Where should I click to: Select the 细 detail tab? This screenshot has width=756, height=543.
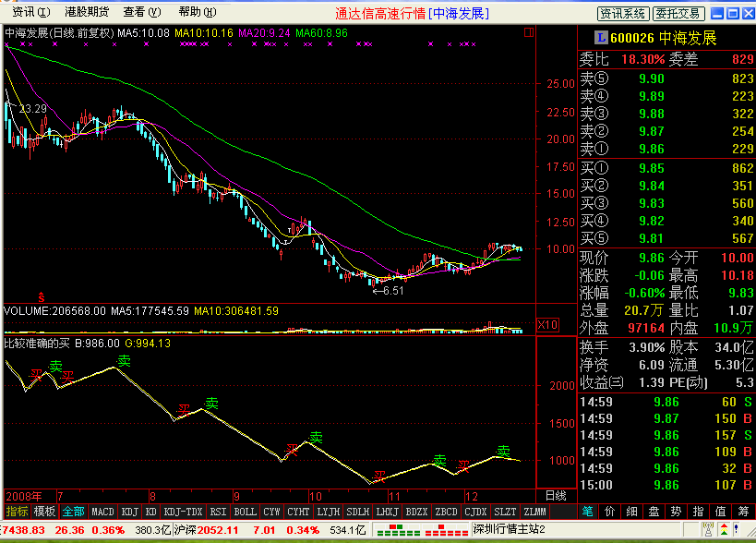(631, 512)
